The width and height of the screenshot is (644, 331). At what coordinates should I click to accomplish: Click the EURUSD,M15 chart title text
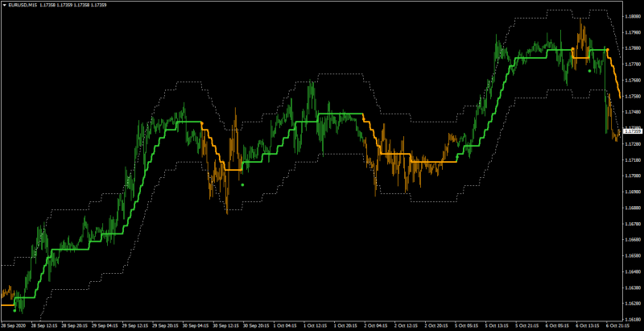pos(21,5)
